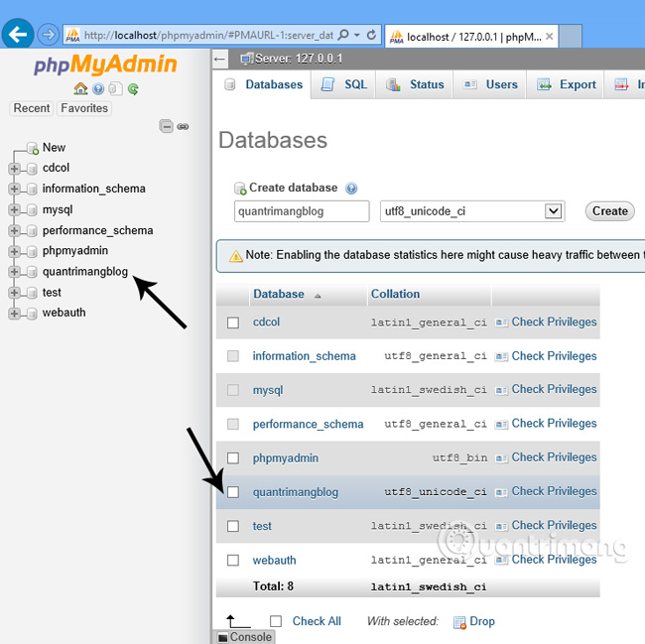Check the phpmyadmin database checkbox
This screenshot has height=644, width=645.
click(x=233, y=458)
